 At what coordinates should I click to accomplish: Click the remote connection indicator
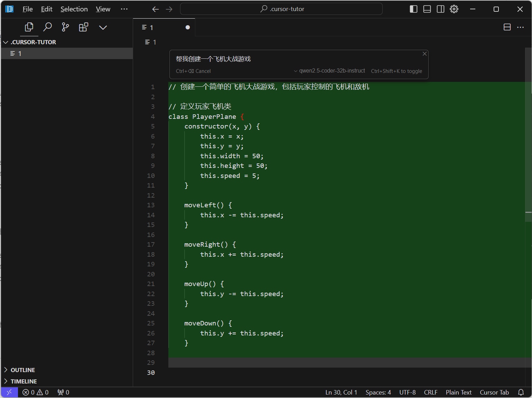(x=9, y=392)
